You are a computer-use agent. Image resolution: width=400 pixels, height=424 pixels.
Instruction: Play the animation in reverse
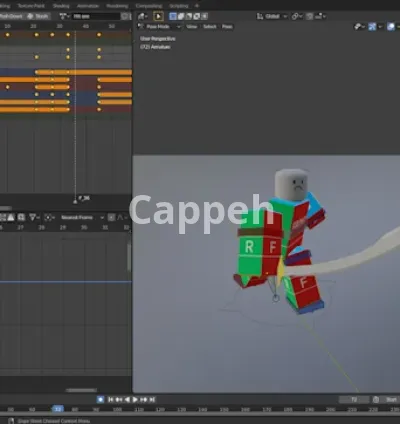(x=127, y=399)
